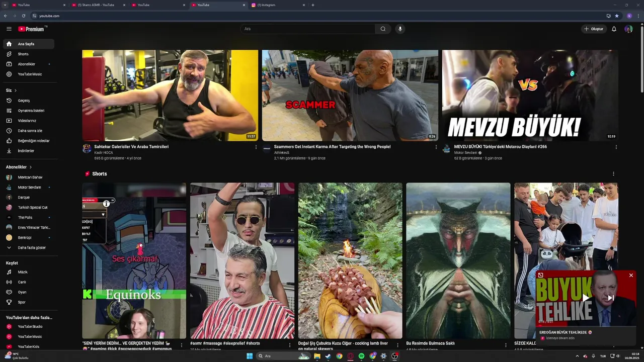Viewport: 644px width, 362px height.
Task: Go to Ana Sayfa in sidebar
Action: (x=30, y=44)
